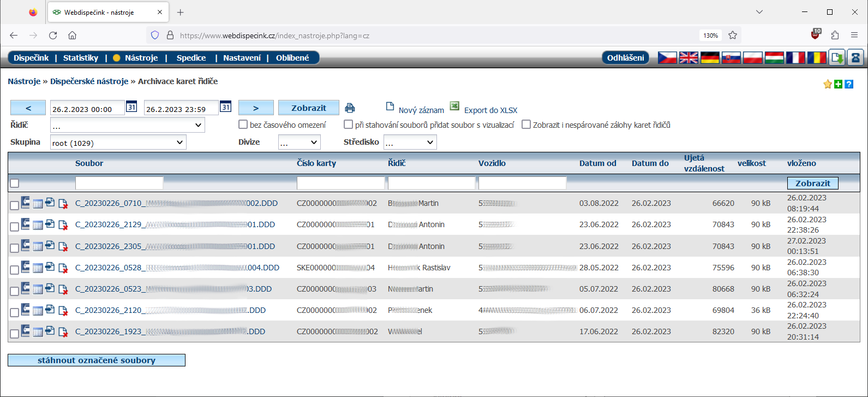The height and width of the screenshot is (397, 868).
Task: Click the 'stáhnout označené soubory' button
Action: coord(97,360)
